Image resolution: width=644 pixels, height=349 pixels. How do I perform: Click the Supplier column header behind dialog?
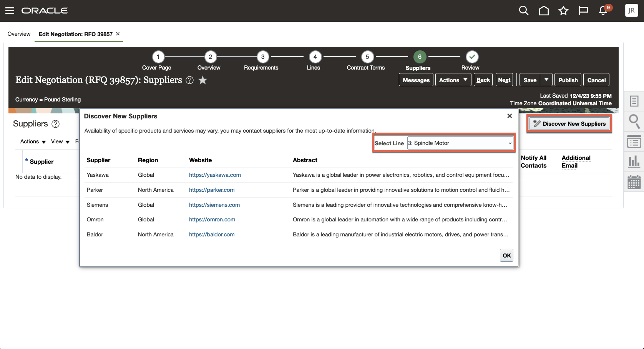(x=41, y=162)
